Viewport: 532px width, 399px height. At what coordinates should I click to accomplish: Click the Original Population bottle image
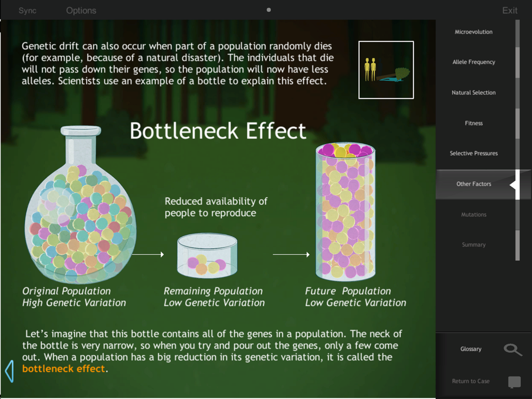tap(80, 205)
